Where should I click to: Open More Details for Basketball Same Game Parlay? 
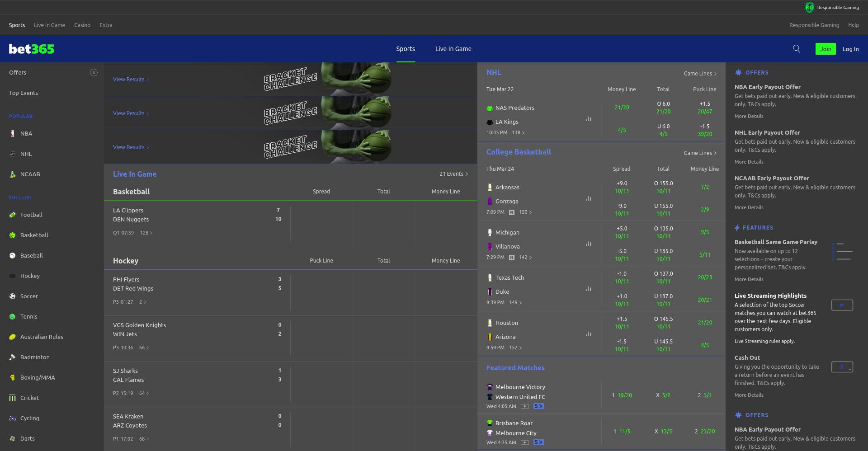pyautogui.click(x=749, y=279)
